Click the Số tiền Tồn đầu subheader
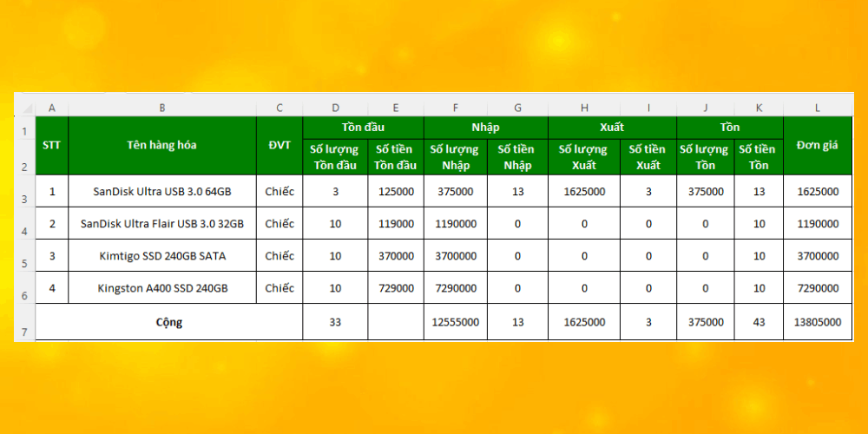The image size is (868, 434). [x=396, y=157]
